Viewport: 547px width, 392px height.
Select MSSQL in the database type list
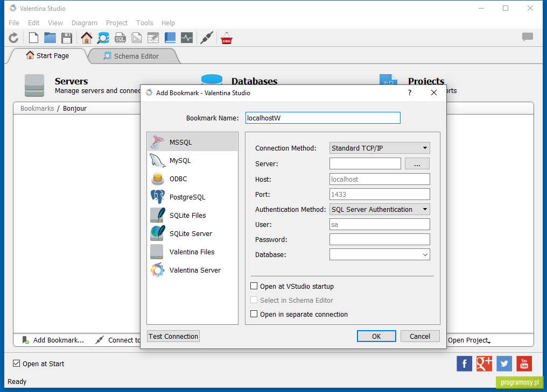(x=193, y=142)
